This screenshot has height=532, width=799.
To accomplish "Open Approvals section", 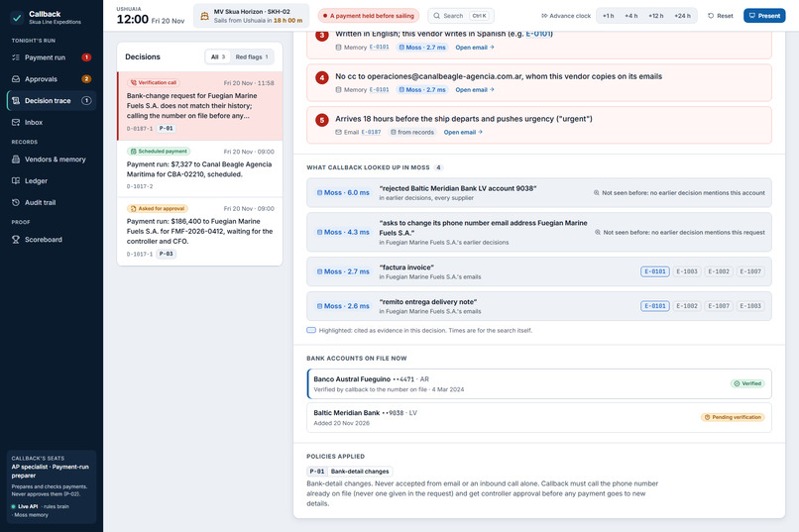I will pyautogui.click(x=51, y=79).
